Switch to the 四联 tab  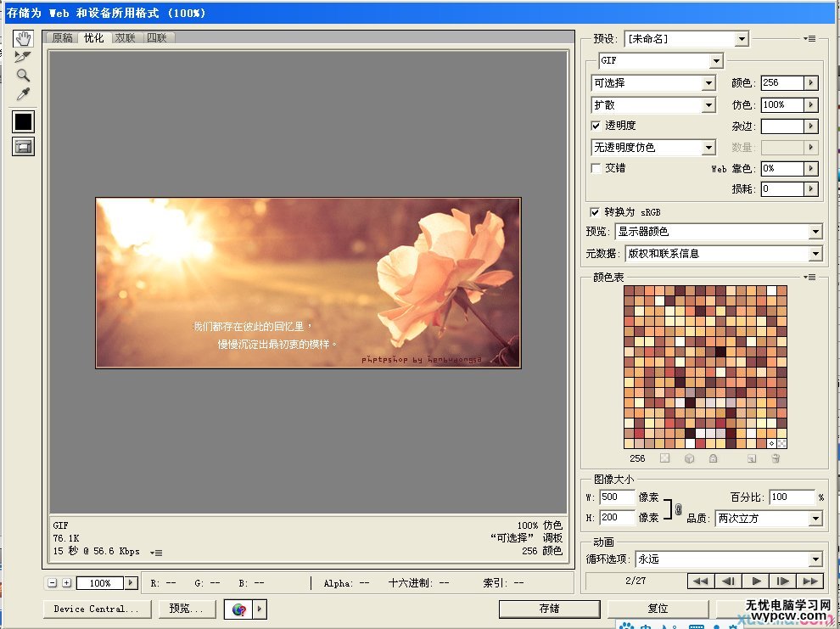pyautogui.click(x=157, y=37)
